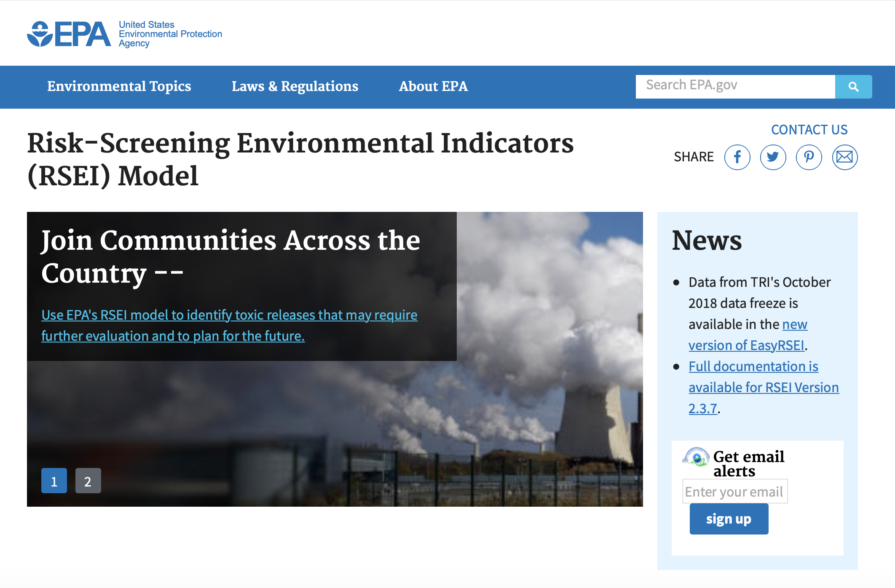Click the RSEI model hero banner link
895x588 pixels.
(x=229, y=325)
